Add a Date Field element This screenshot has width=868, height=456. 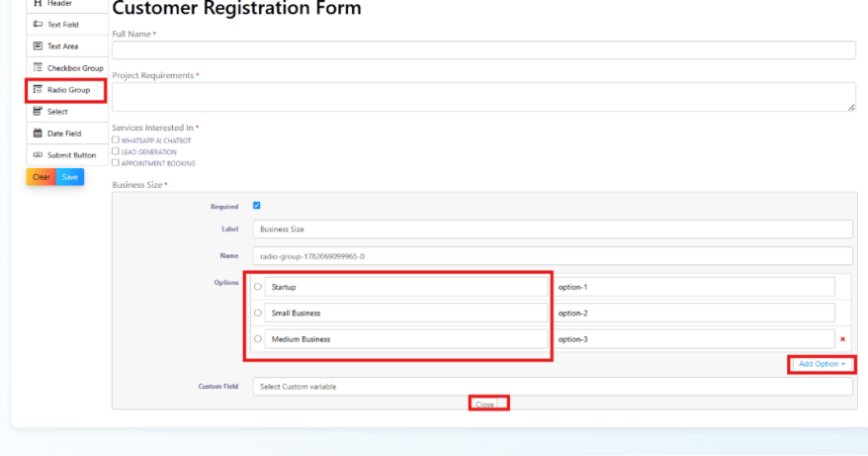pyautogui.click(x=67, y=133)
